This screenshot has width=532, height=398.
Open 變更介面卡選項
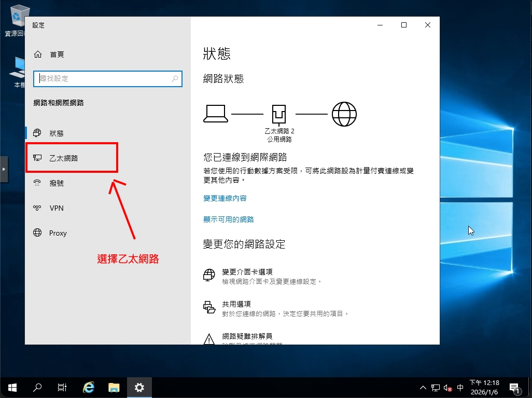pos(247,272)
